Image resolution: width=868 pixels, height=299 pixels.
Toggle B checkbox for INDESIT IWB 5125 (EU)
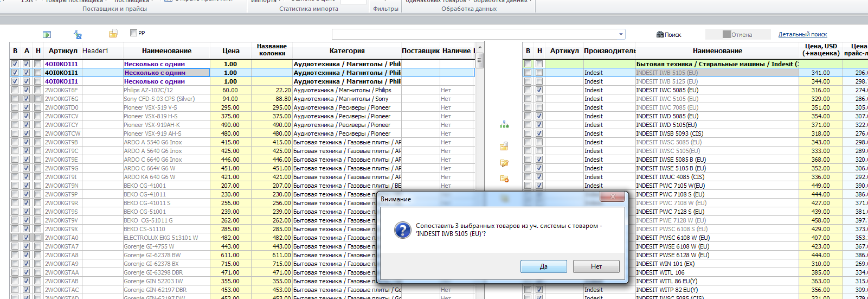[528, 81]
